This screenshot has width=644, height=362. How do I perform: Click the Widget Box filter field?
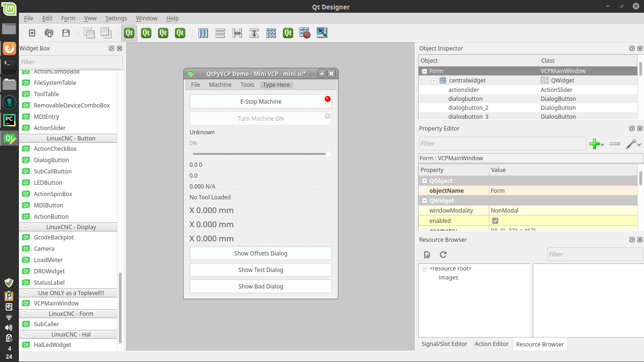[71, 62]
